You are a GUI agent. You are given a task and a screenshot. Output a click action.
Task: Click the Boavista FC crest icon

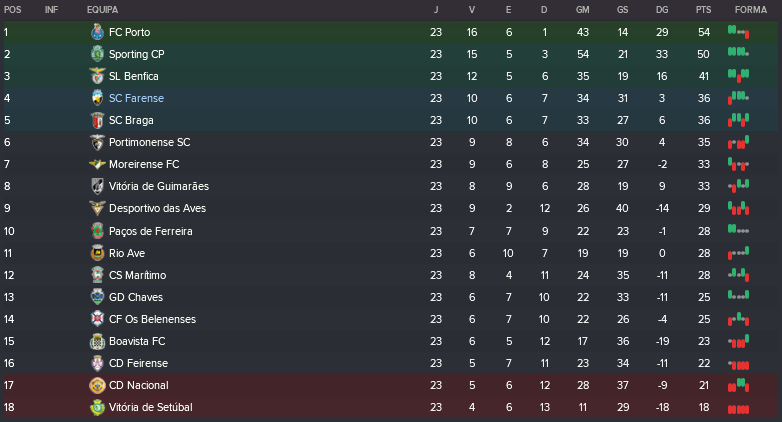click(97, 341)
